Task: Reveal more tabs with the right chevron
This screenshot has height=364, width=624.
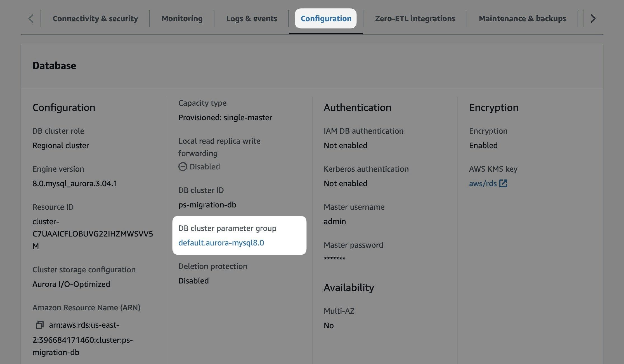Action: pyautogui.click(x=592, y=18)
